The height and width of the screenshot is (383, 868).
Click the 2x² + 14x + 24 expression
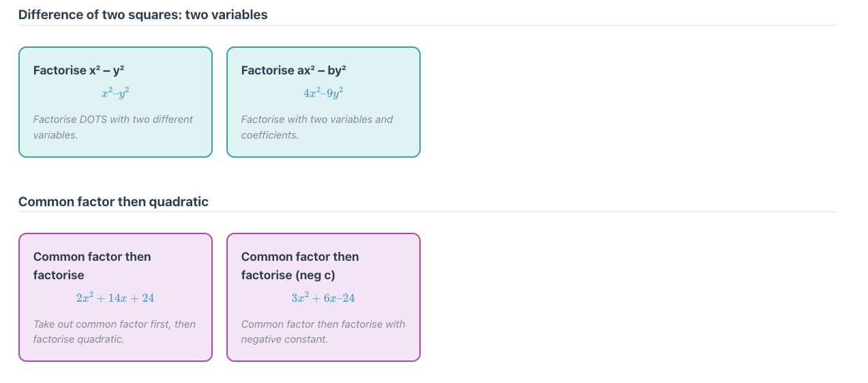click(115, 298)
